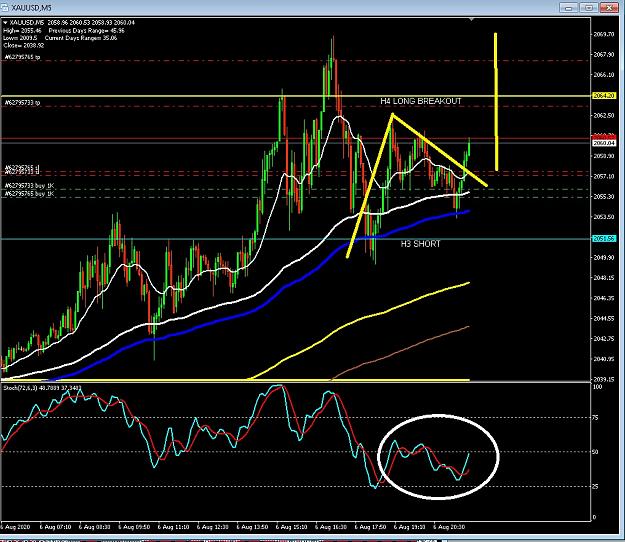Click the '6 Aug 20:30' time axis label
This screenshot has width=625, height=542.
click(x=449, y=527)
